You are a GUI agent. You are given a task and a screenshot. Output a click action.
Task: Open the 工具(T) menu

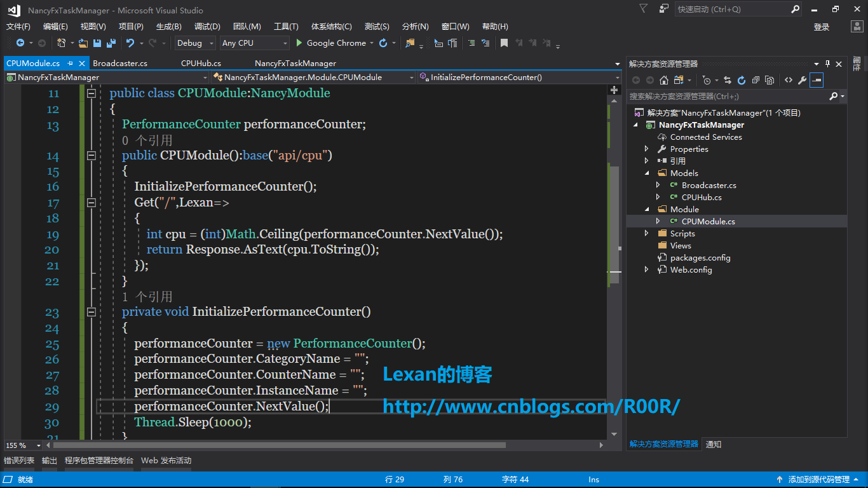(286, 27)
